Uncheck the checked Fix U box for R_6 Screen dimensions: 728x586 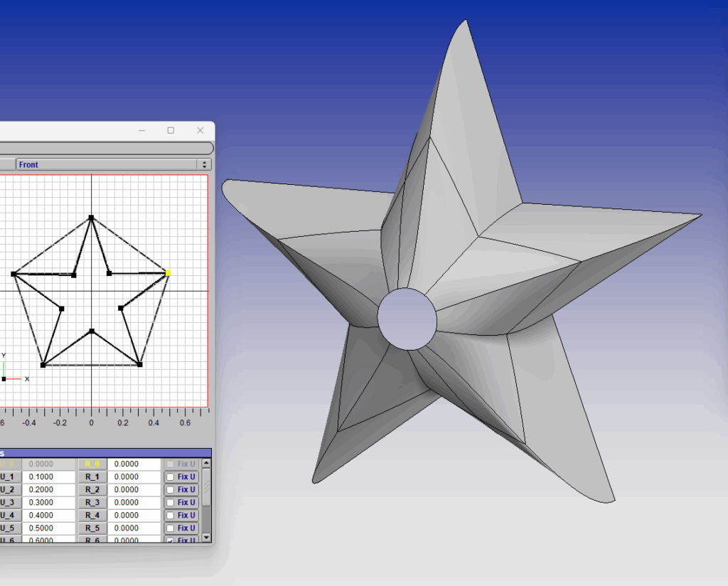click(171, 540)
